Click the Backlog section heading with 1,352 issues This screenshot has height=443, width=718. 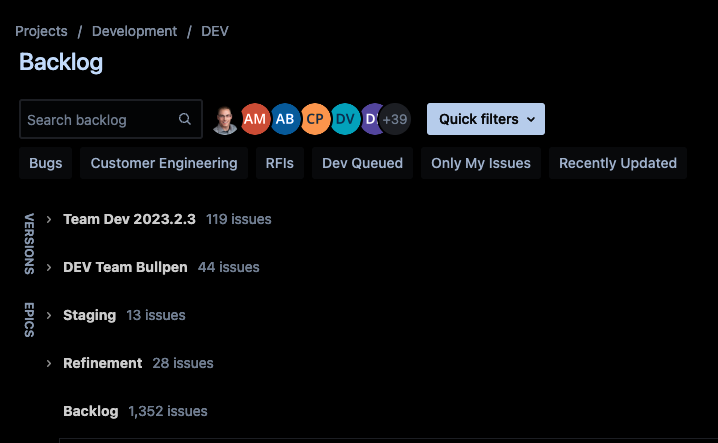click(x=91, y=411)
